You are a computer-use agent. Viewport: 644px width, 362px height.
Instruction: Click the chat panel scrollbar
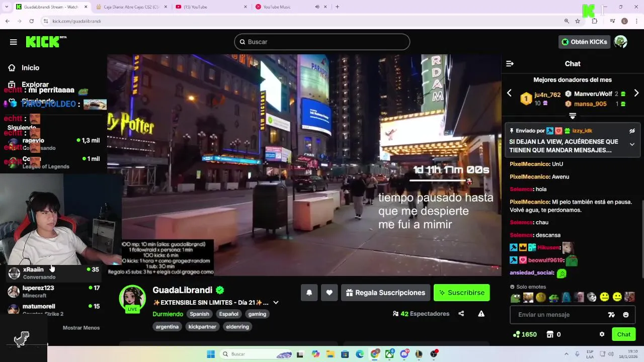[x=642, y=239]
